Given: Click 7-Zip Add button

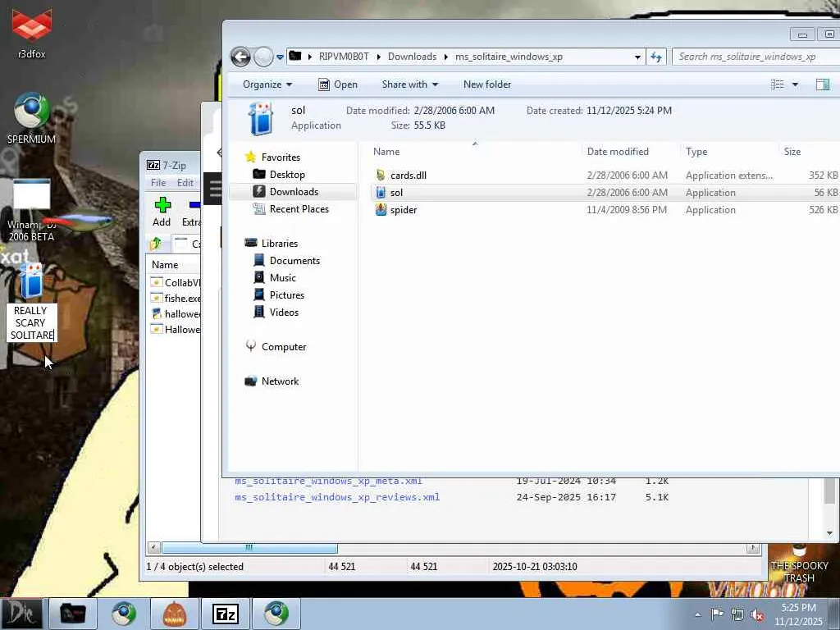Looking at the screenshot, I should tap(162, 212).
